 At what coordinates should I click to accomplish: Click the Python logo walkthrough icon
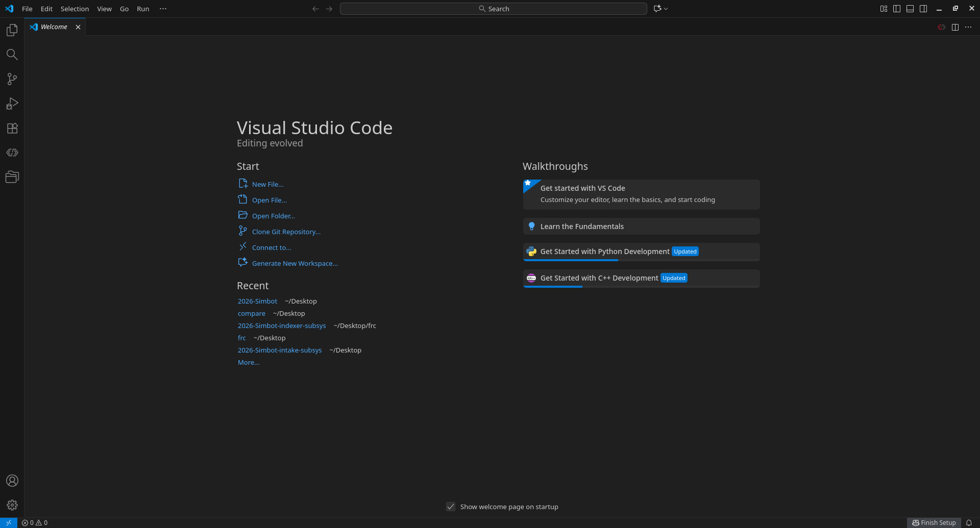pyautogui.click(x=531, y=252)
